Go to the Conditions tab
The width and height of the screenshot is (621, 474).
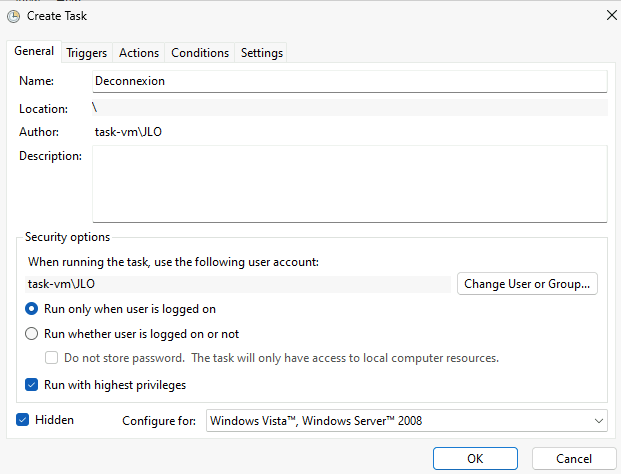(x=200, y=53)
